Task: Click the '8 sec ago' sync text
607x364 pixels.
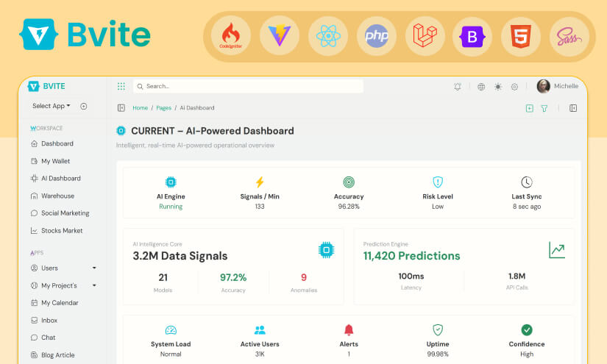Action: pos(527,207)
